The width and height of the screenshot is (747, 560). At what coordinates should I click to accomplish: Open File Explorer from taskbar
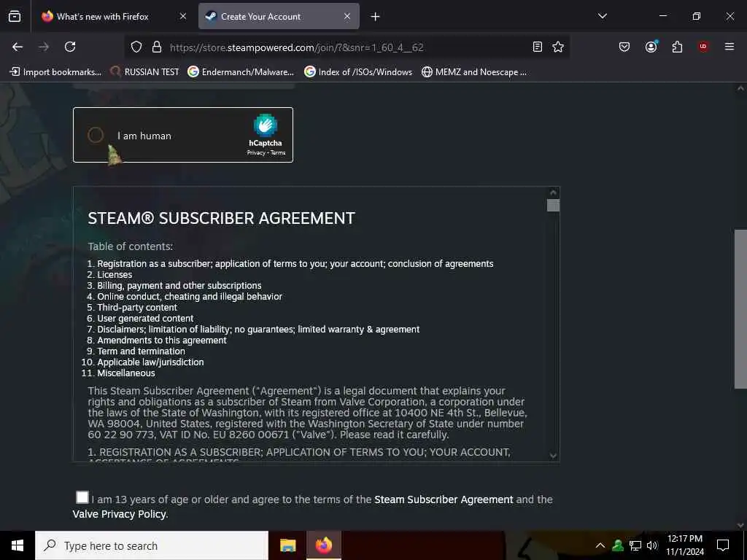tap(287, 545)
